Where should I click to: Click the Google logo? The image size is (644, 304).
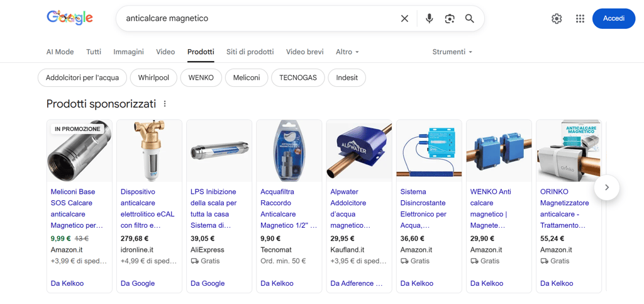70,18
